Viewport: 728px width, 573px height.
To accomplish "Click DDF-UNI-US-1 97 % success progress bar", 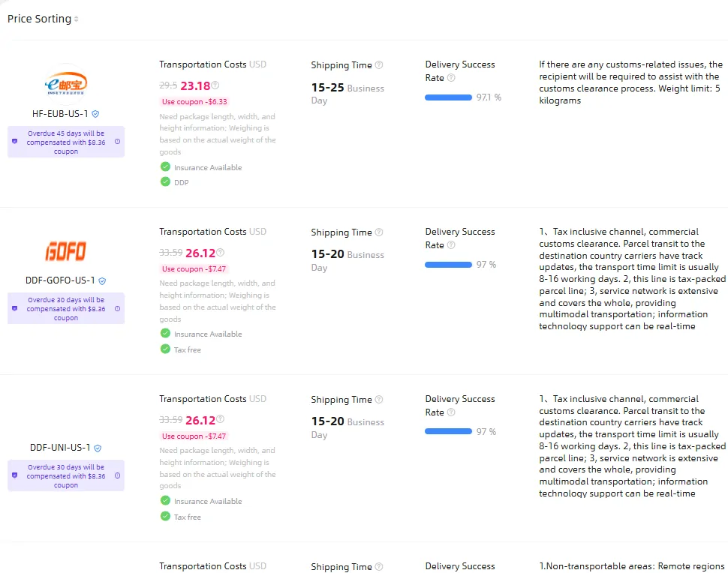I will pyautogui.click(x=448, y=431).
